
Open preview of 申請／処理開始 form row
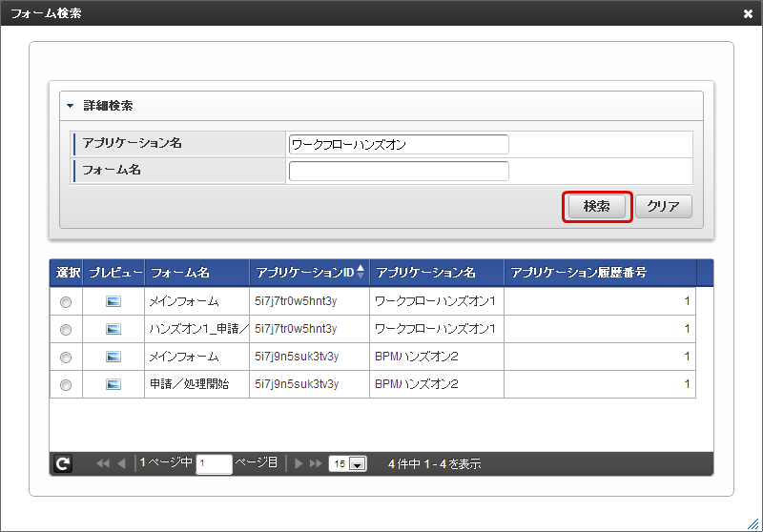tap(113, 384)
